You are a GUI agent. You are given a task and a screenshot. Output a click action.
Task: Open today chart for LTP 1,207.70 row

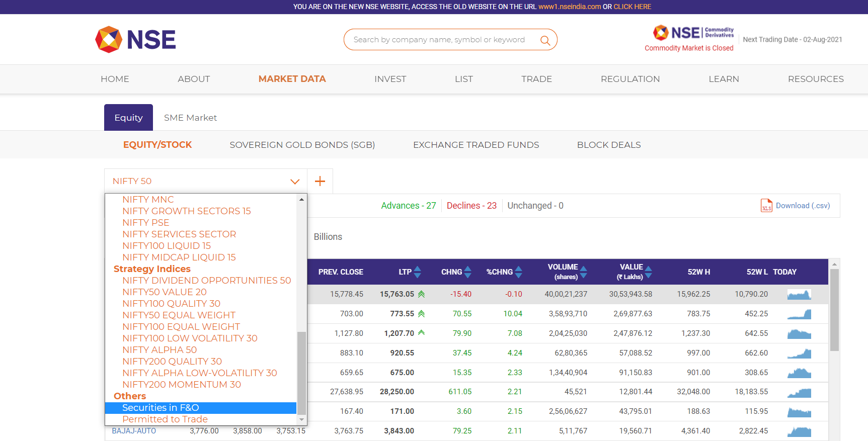click(x=799, y=333)
